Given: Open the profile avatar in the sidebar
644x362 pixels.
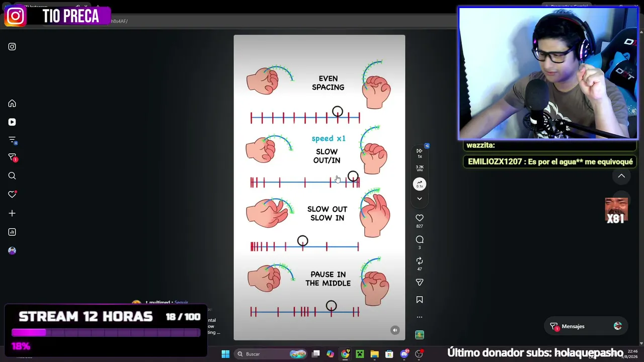Looking at the screenshot, I should (x=12, y=250).
